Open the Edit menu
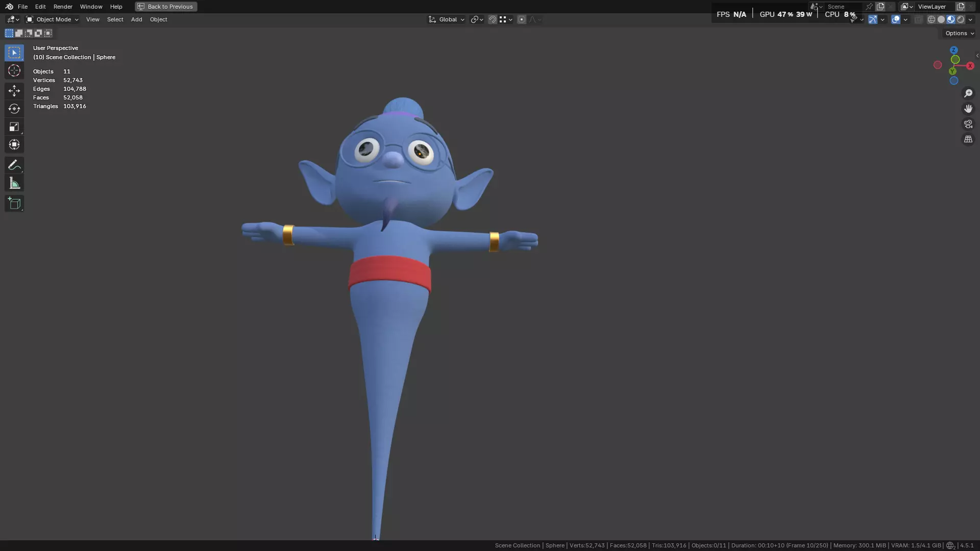980x551 pixels. [x=40, y=7]
